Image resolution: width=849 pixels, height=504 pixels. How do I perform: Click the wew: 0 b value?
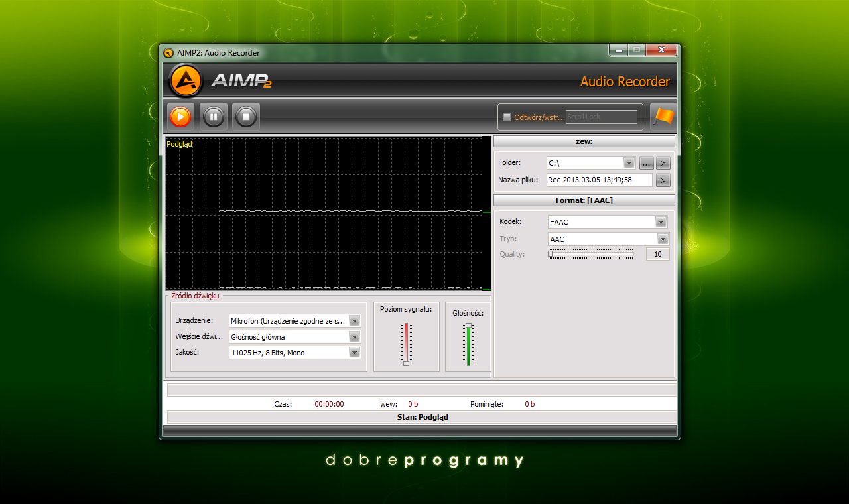413,404
